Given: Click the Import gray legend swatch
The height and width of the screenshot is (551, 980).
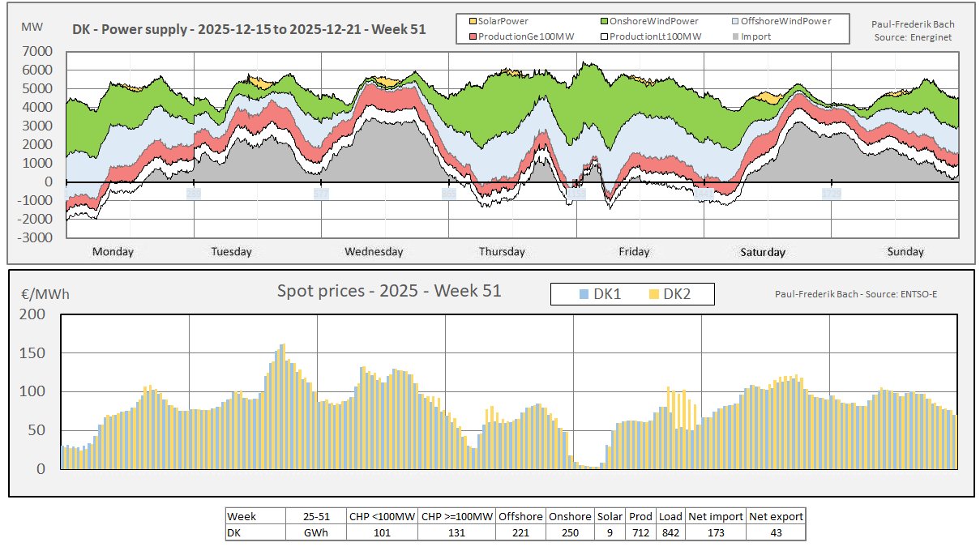Looking at the screenshot, I should (x=738, y=36).
